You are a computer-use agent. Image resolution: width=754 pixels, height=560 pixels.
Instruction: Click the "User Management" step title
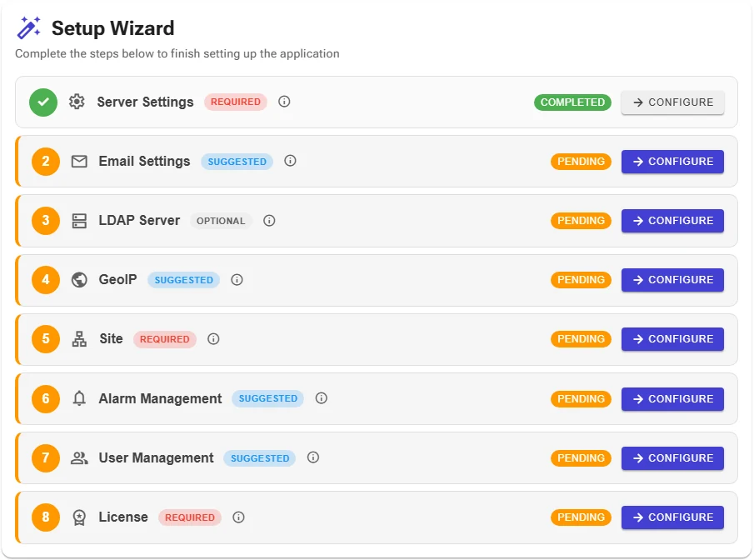(x=156, y=458)
